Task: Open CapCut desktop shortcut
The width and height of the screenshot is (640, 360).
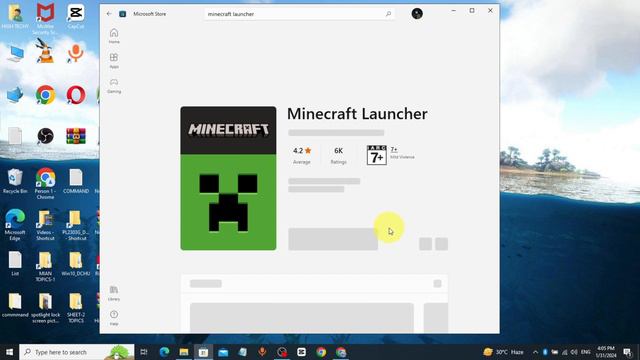Action: tap(76, 16)
